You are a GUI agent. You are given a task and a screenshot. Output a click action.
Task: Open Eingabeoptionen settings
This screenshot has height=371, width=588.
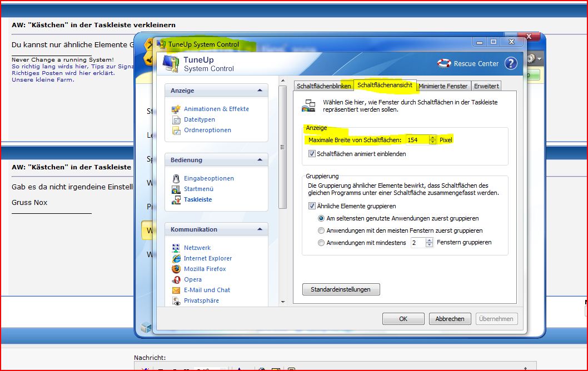[x=209, y=178]
